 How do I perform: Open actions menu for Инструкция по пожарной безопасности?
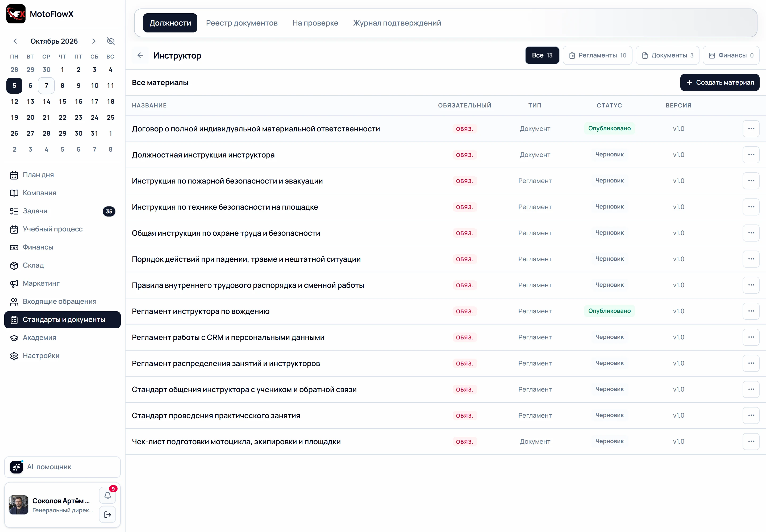tap(751, 181)
